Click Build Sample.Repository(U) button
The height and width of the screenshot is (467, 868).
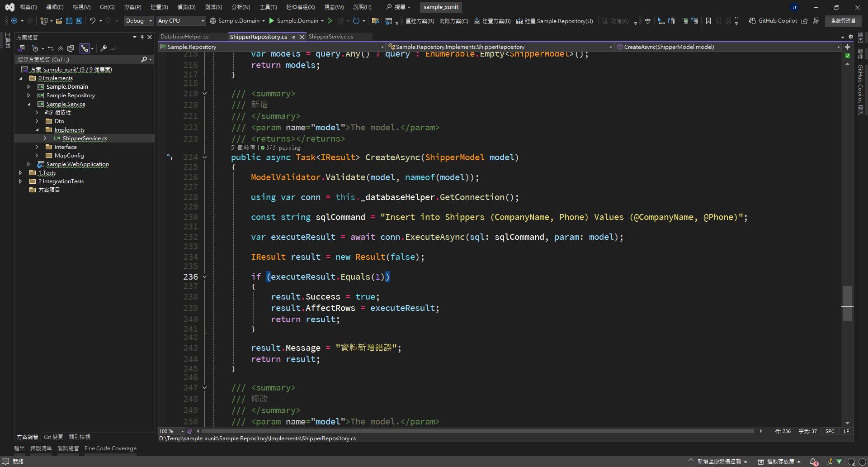(x=554, y=21)
